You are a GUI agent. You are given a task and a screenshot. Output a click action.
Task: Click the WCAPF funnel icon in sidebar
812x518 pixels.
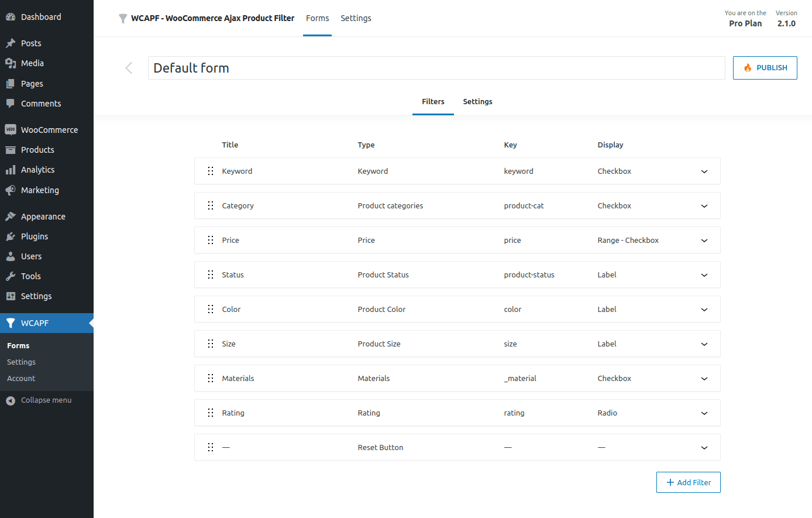tap(11, 323)
